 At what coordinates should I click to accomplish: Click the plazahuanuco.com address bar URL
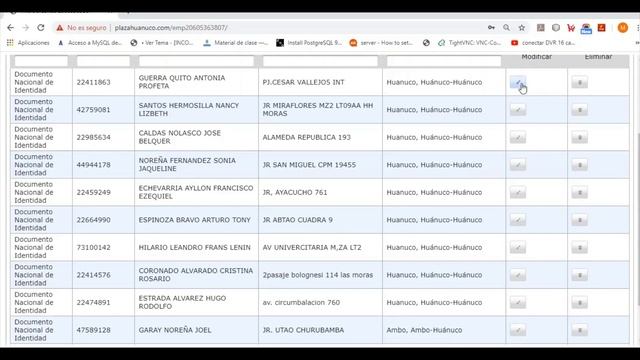(171, 28)
